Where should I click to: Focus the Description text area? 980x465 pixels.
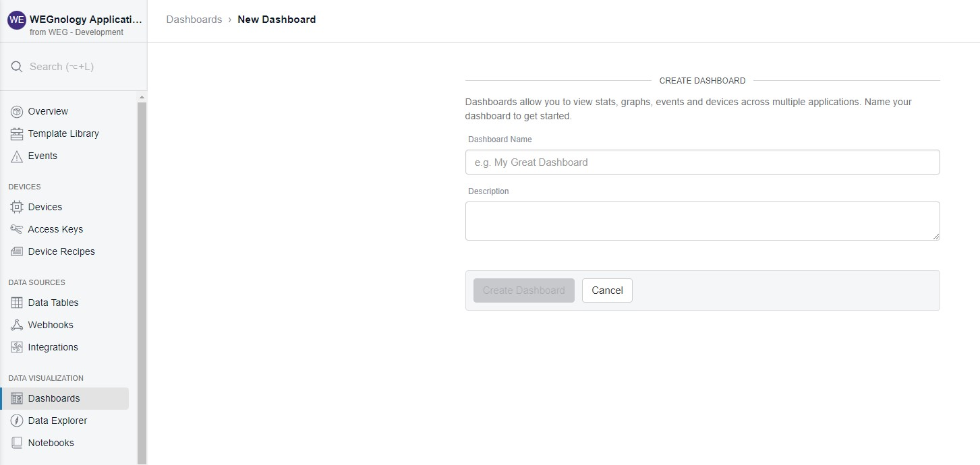[702, 221]
